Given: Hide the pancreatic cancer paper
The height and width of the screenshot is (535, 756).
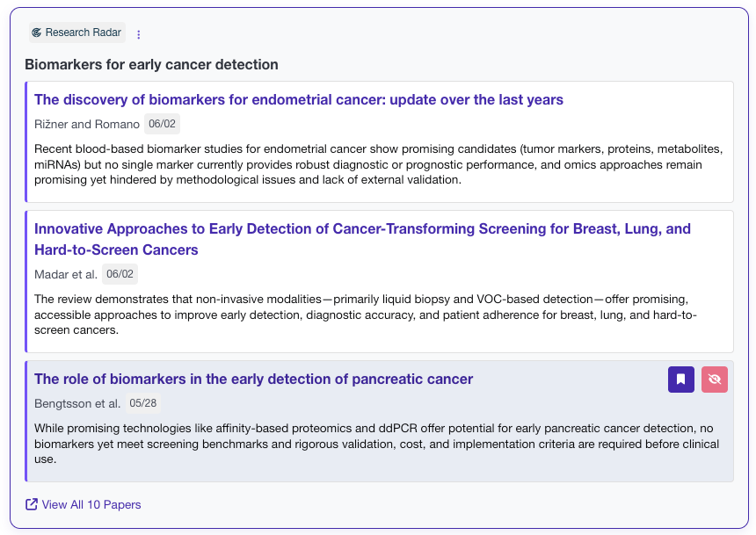Looking at the screenshot, I should (x=715, y=380).
